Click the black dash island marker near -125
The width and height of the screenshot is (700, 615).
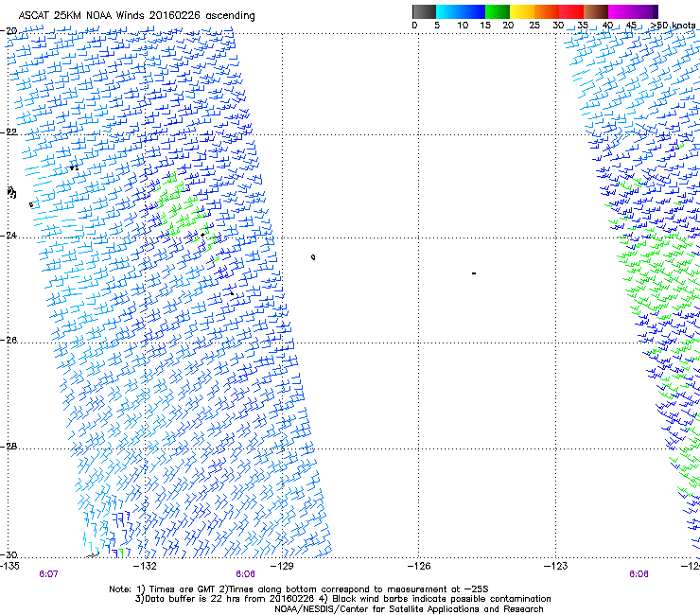click(x=474, y=272)
